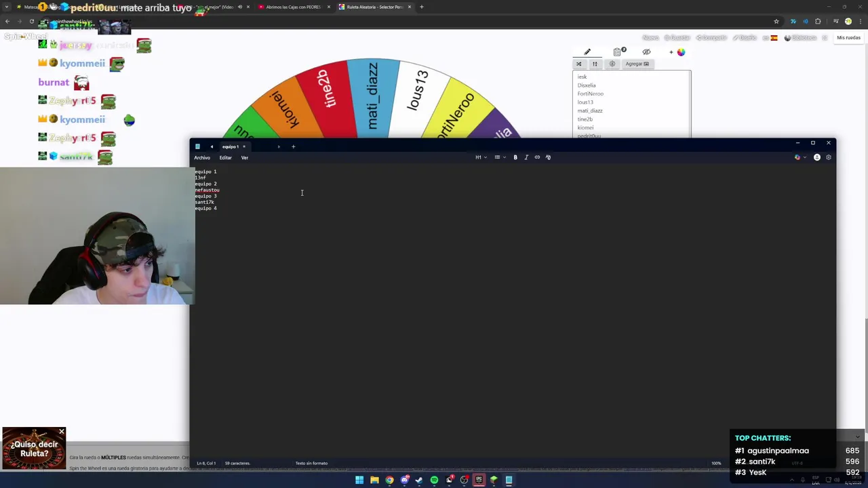This screenshot has height=488, width=868.
Task: Insert a link in Notepad
Action: pyautogui.click(x=537, y=157)
